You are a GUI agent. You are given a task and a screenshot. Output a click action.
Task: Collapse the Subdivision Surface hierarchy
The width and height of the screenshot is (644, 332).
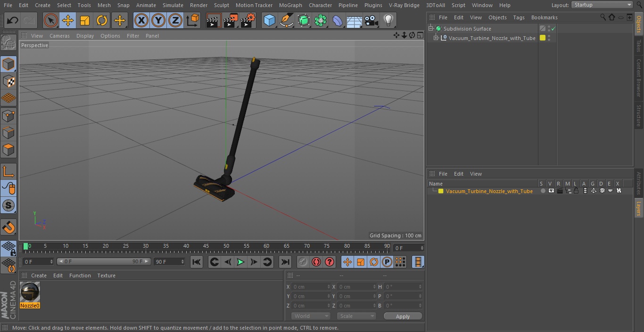(430, 29)
